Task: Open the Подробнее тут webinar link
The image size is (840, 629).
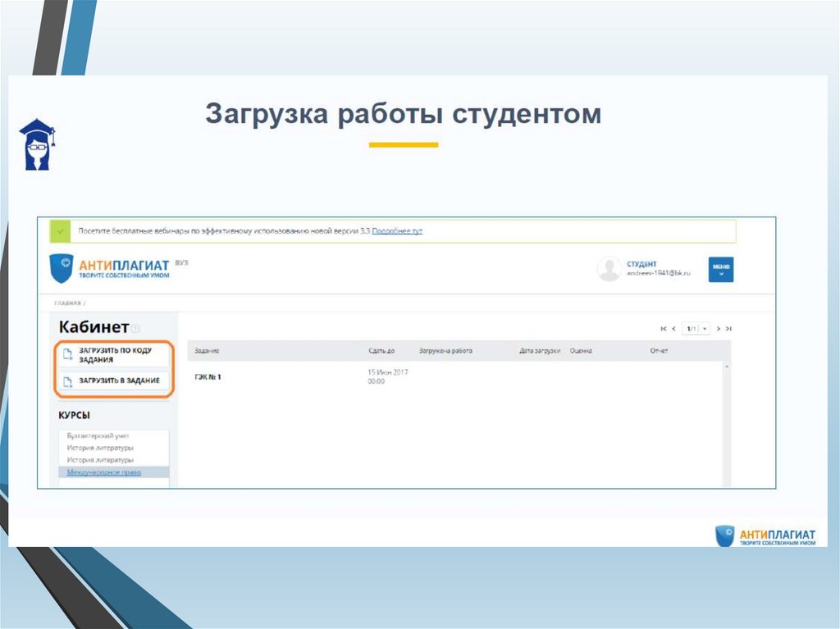Action: [397, 231]
